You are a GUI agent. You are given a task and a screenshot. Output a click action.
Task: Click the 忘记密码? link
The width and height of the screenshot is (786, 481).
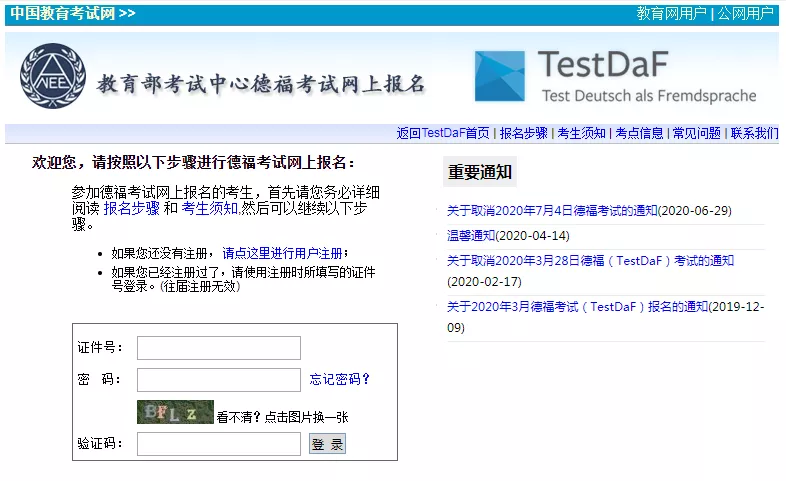339,379
